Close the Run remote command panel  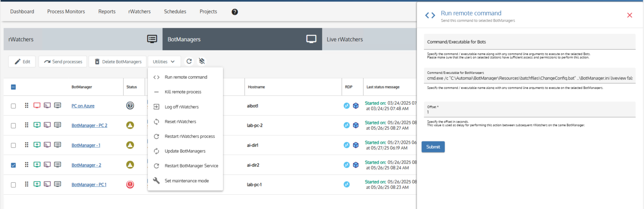pos(630,15)
